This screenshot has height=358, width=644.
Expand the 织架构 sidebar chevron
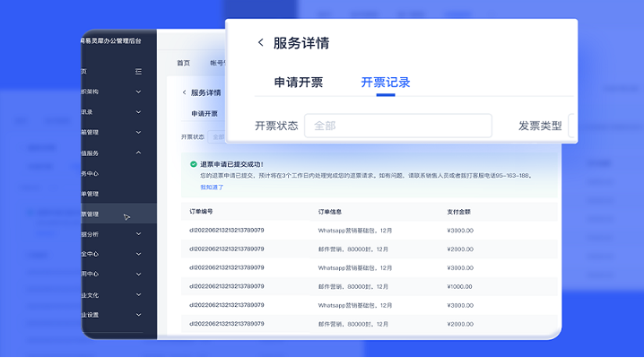138,92
